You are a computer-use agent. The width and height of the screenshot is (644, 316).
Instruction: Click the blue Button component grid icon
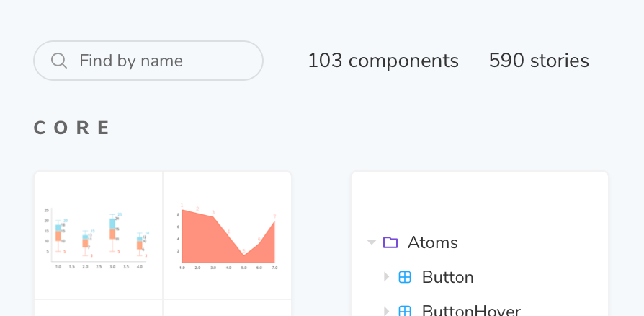point(405,277)
